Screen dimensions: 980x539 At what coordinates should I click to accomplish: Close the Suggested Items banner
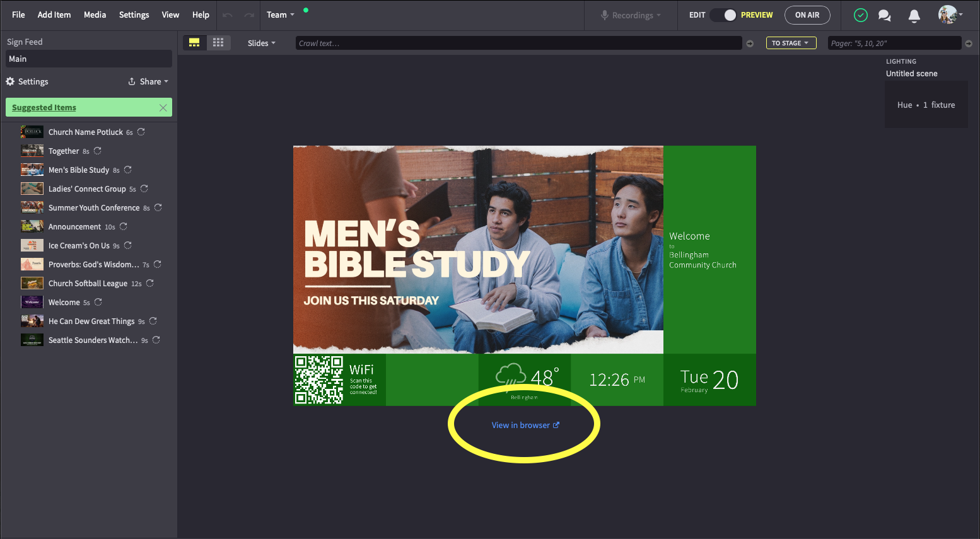pyautogui.click(x=163, y=108)
